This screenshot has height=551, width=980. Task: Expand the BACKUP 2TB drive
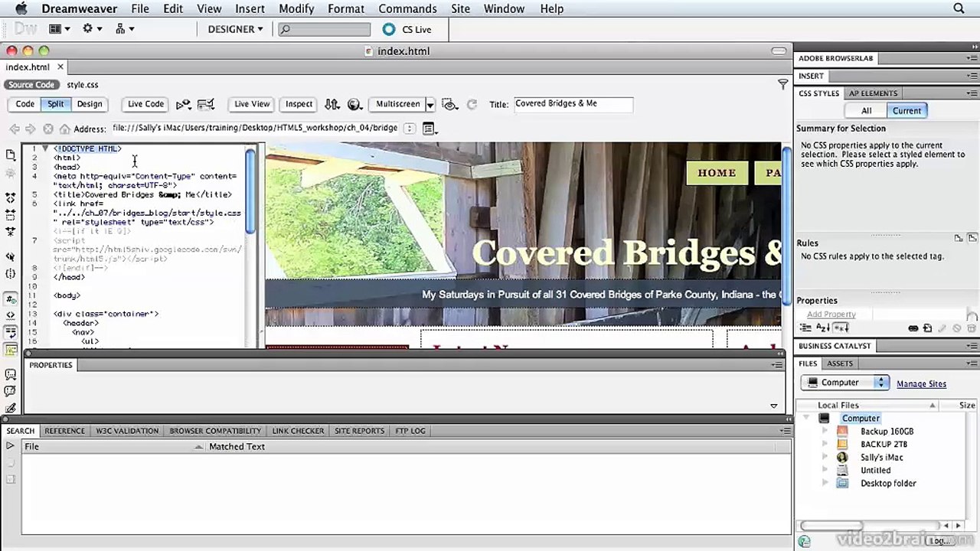click(825, 445)
